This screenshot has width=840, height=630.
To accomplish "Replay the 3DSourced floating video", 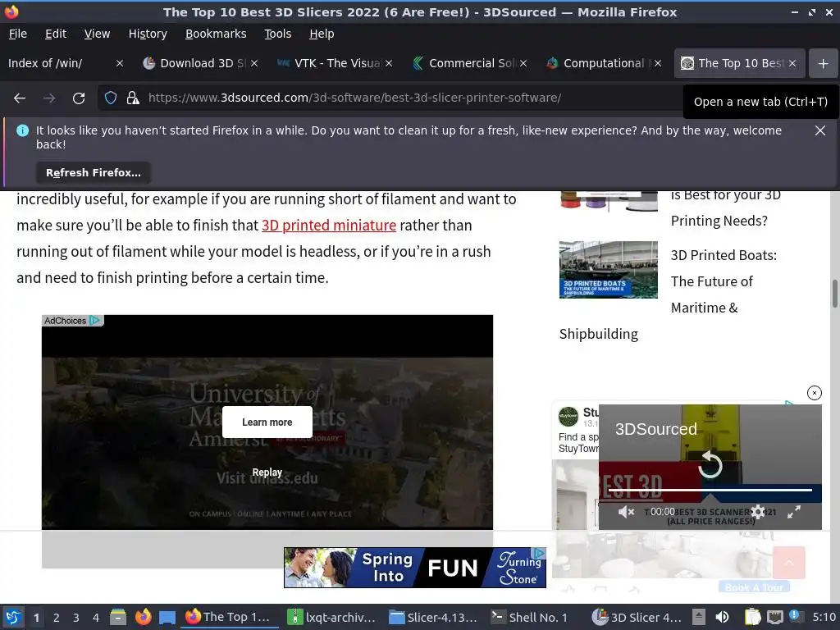I will [x=710, y=464].
